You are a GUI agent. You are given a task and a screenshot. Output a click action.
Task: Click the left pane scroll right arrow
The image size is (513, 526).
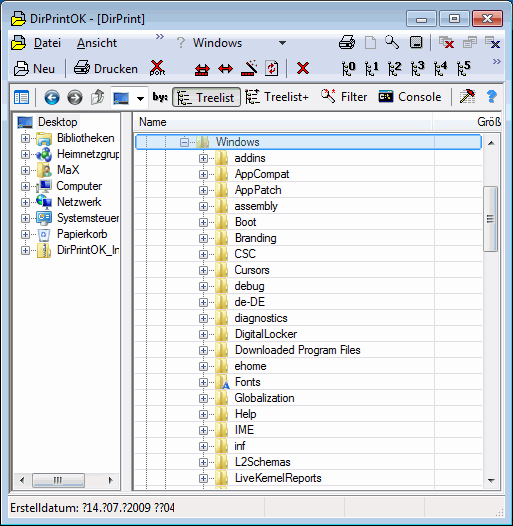point(110,480)
